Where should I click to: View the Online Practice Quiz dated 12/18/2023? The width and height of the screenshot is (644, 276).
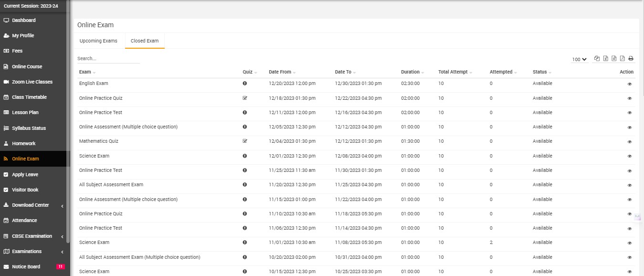pyautogui.click(x=630, y=98)
